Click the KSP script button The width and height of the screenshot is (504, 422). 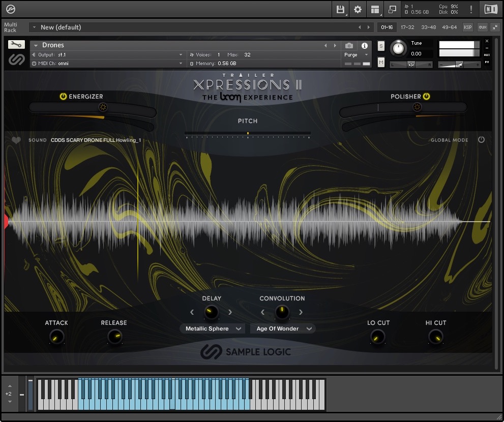pyautogui.click(x=467, y=27)
